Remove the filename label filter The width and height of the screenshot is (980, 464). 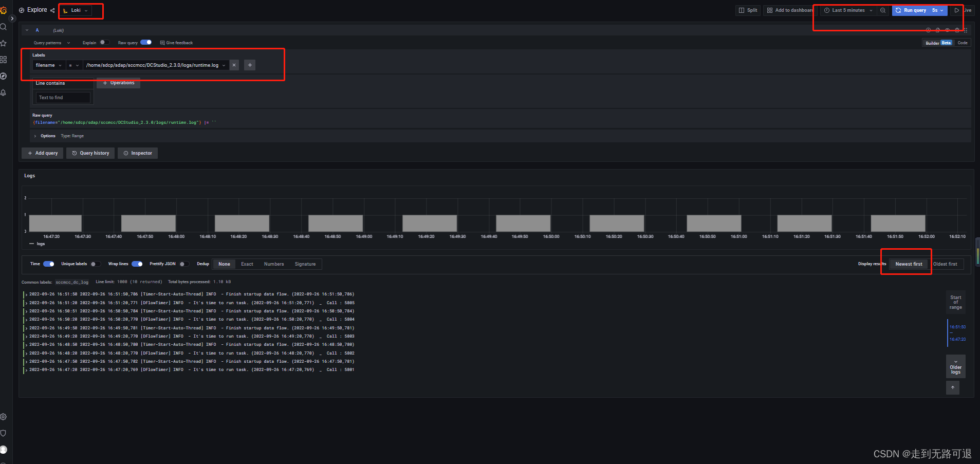(234, 65)
